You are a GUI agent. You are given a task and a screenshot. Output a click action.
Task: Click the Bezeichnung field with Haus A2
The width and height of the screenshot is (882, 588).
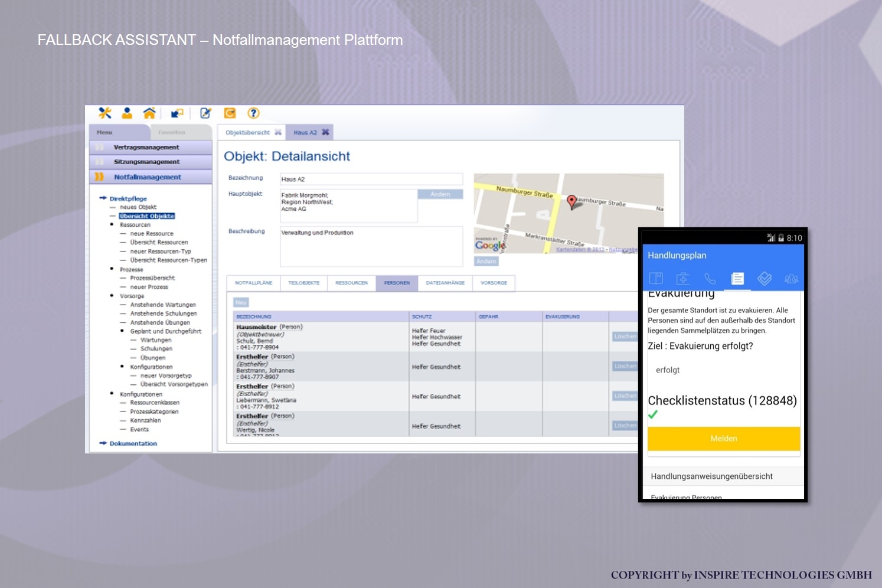pos(371,179)
